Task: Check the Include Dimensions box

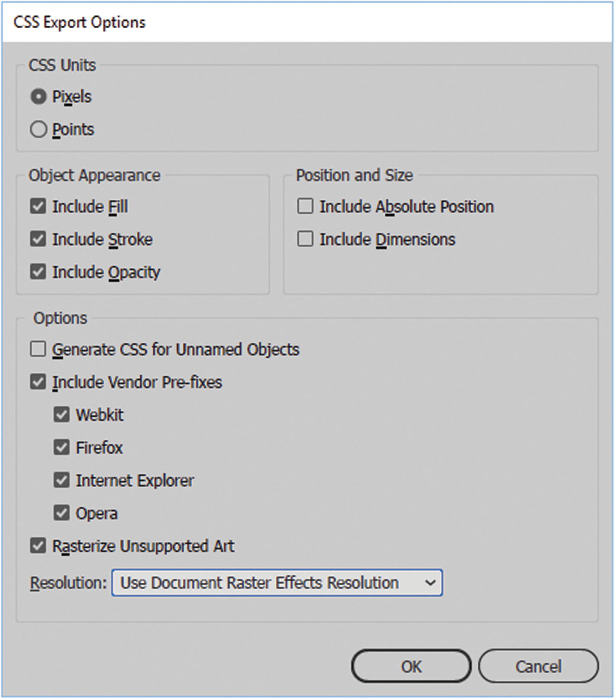Action: pyautogui.click(x=305, y=239)
